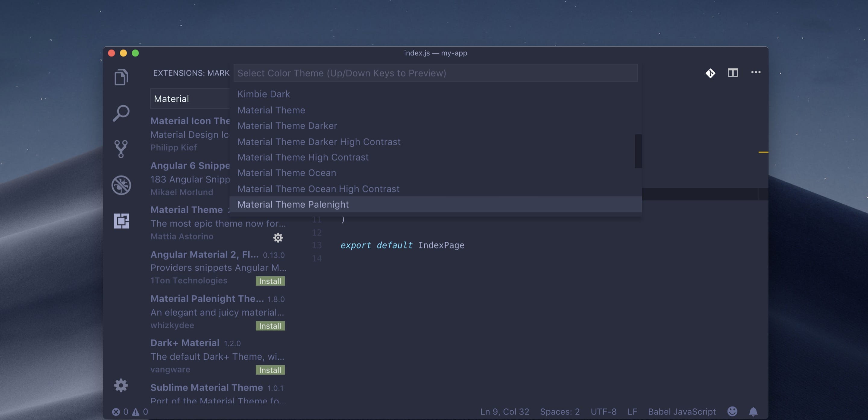Open Babel JavaScript language mode selector

tap(682, 412)
